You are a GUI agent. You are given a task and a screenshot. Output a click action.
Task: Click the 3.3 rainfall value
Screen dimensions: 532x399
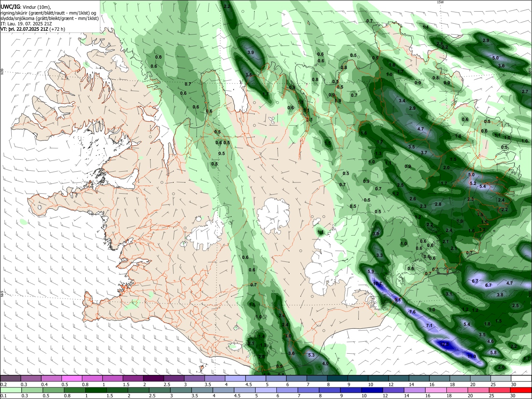pos(379,255)
